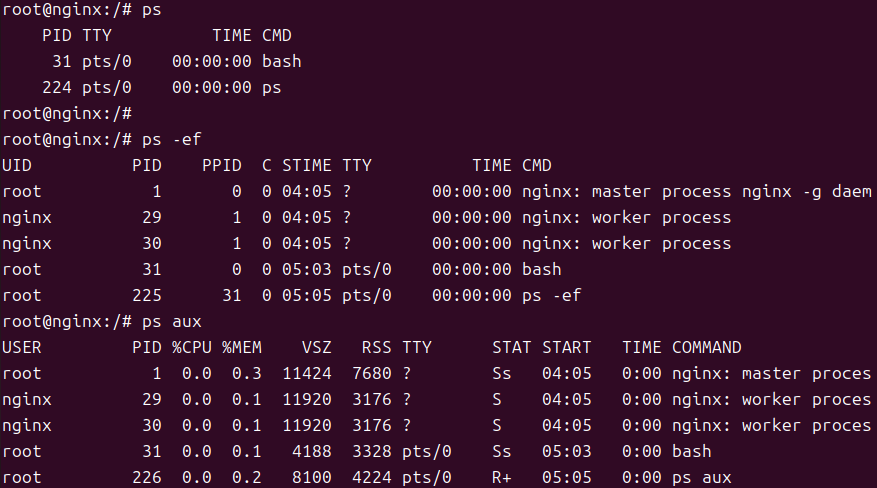Click the %MEM column header
Image resolution: width=877 pixels, height=488 pixels.
pos(242,348)
